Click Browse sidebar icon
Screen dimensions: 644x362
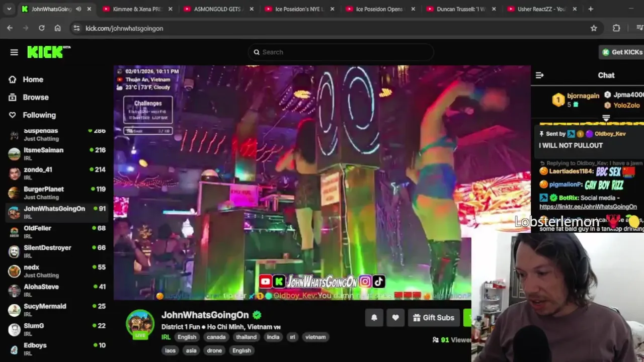click(x=13, y=97)
